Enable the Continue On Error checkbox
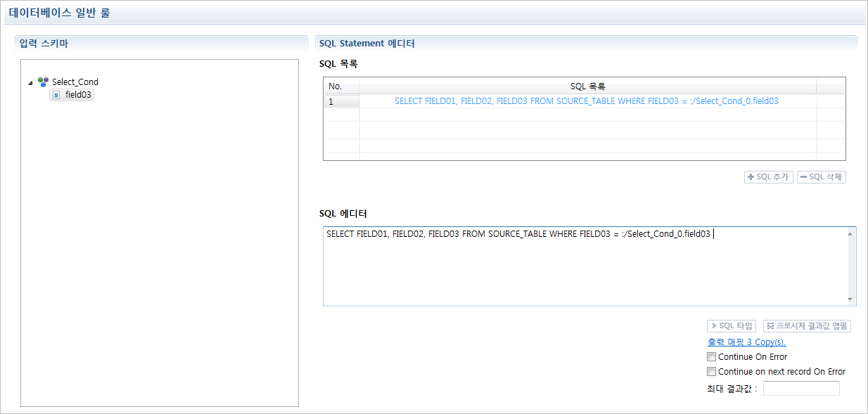The height and width of the screenshot is (414, 868). coord(711,356)
